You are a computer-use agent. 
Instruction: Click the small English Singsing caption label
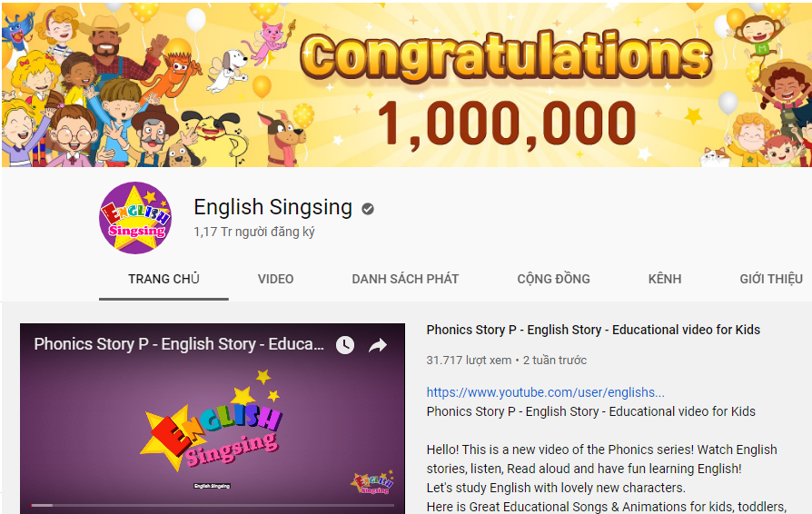pyautogui.click(x=212, y=486)
